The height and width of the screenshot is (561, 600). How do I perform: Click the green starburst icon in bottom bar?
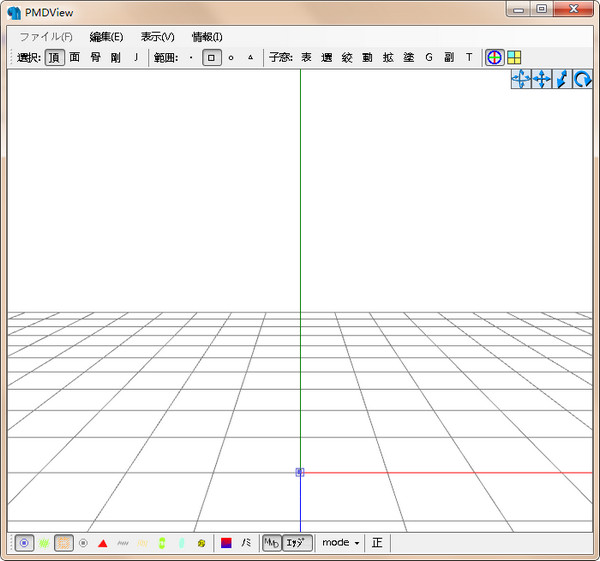[x=43, y=543]
